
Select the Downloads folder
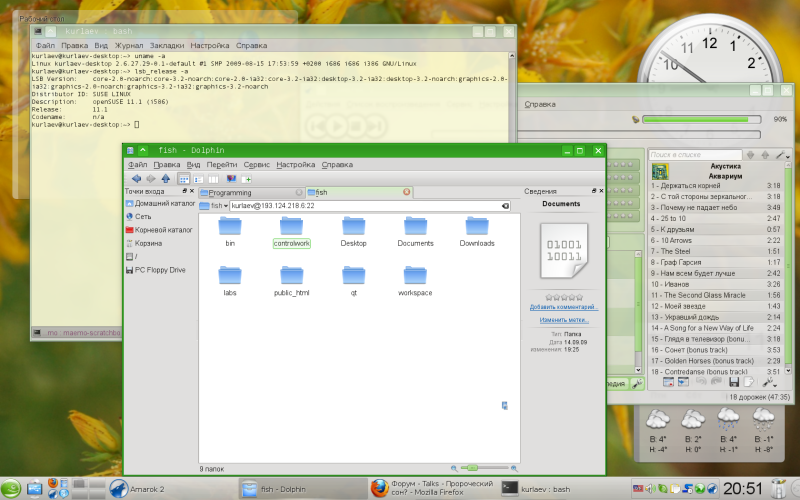pyautogui.click(x=477, y=232)
